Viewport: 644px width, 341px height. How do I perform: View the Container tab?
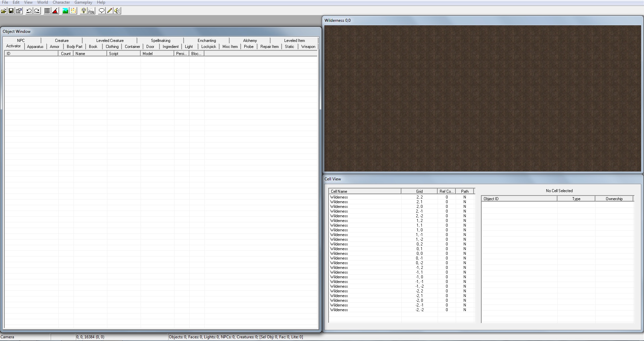point(133,47)
